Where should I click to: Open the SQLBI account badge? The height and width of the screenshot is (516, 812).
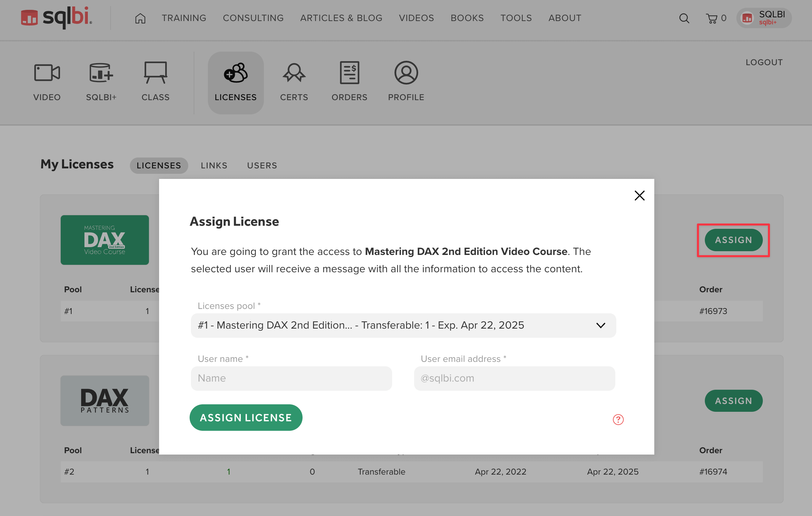point(764,18)
